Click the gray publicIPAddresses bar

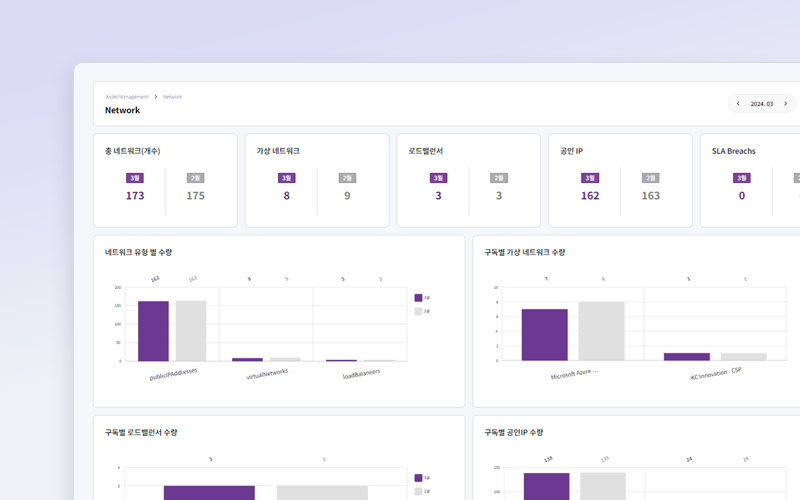point(191,331)
